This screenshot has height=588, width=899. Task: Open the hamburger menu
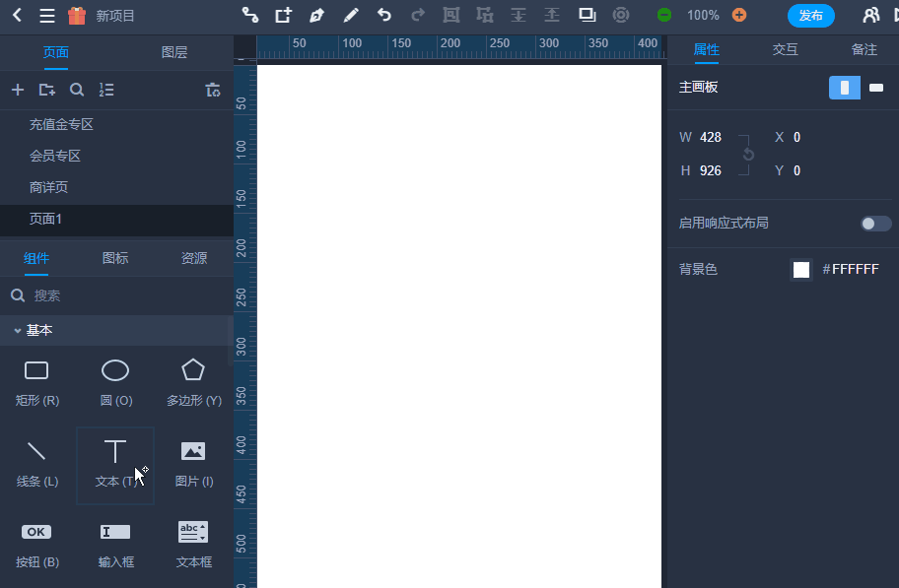[x=47, y=16]
